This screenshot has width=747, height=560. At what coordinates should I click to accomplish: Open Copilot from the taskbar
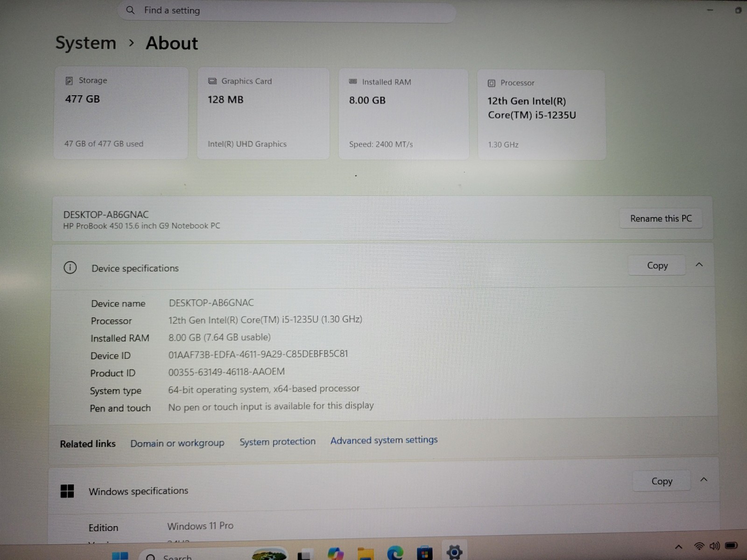[x=336, y=554]
